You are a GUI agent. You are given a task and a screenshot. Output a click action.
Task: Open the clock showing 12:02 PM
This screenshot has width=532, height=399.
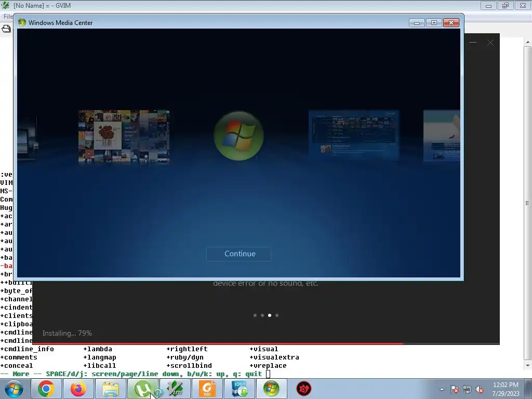[x=506, y=389]
